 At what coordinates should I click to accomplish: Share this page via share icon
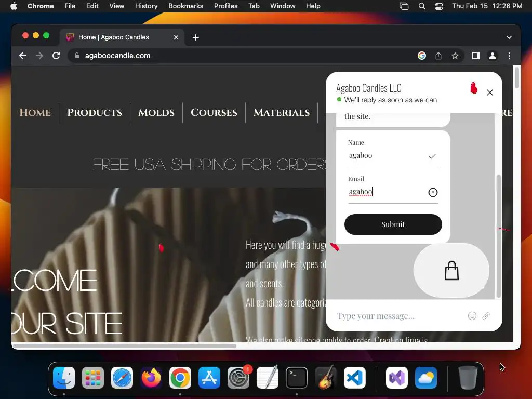(438, 56)
